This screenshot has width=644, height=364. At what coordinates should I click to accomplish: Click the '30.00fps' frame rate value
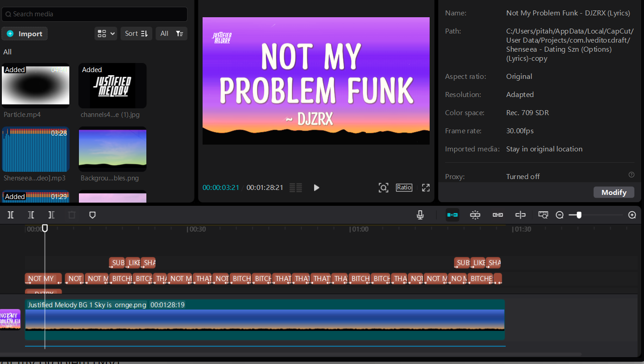point(520,131)
